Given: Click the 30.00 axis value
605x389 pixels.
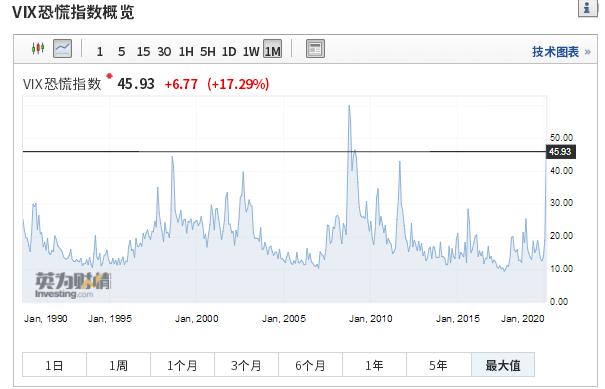Looking at the screenshot, I should pyautogui.click(x=561, y=203).
